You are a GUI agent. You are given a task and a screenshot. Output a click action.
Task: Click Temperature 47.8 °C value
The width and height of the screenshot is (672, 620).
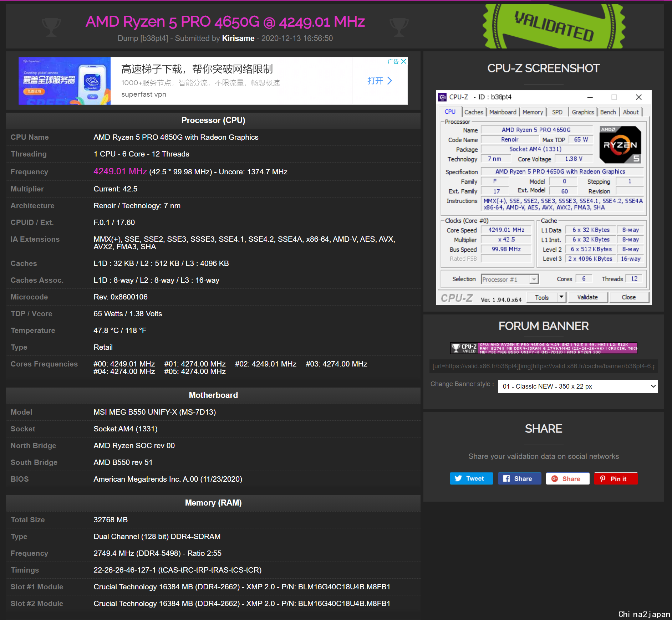click(120, 331)
